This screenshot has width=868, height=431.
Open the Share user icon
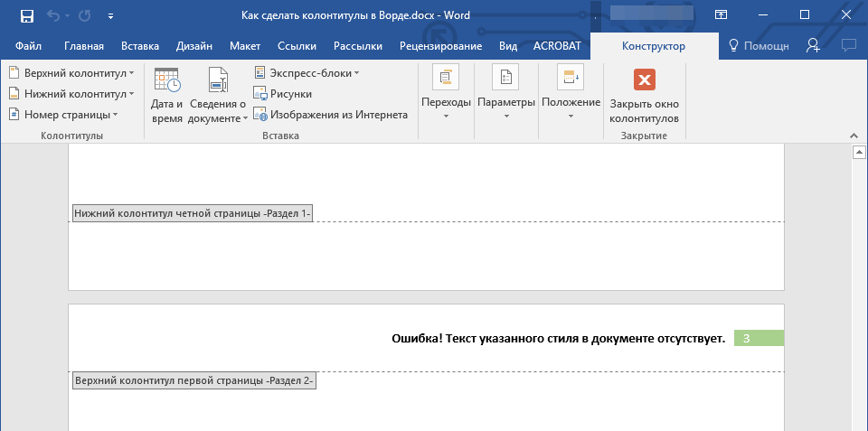[814, 46]
